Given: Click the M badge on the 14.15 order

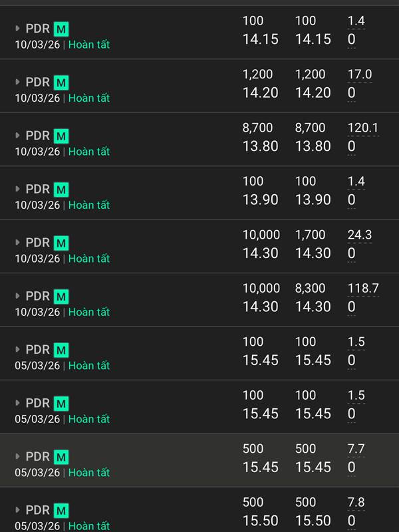Looking at the screenshot, I should click(61, 29).
